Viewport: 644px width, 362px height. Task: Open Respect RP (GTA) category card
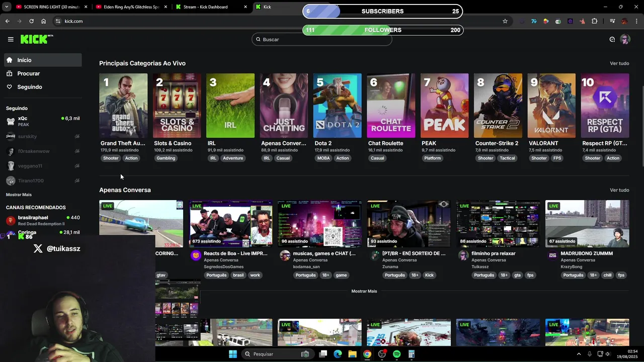(605, 106)
